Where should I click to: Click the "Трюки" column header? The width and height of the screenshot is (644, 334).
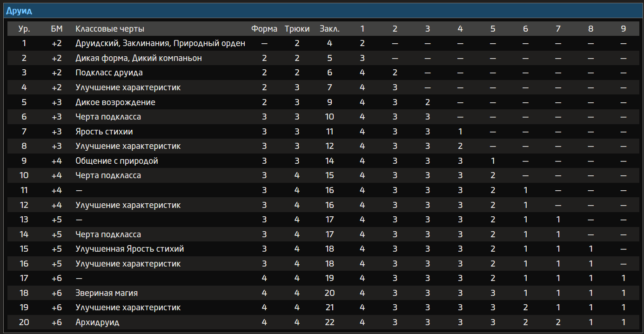(x=297, y=29)
